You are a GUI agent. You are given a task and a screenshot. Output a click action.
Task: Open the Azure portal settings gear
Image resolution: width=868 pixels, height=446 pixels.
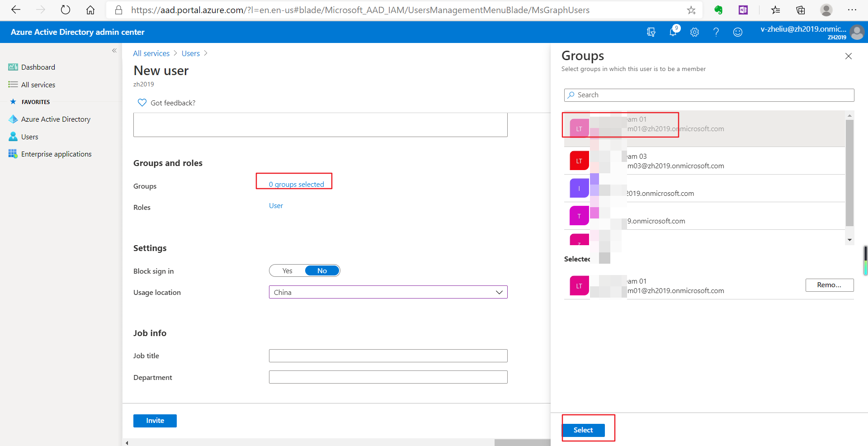694,32
